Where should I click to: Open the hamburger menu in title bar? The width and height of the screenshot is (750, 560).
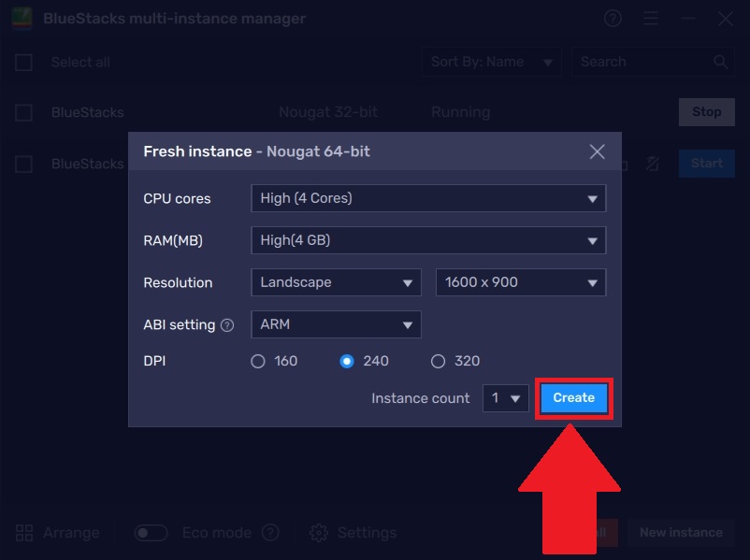click(x=651, y=19)
